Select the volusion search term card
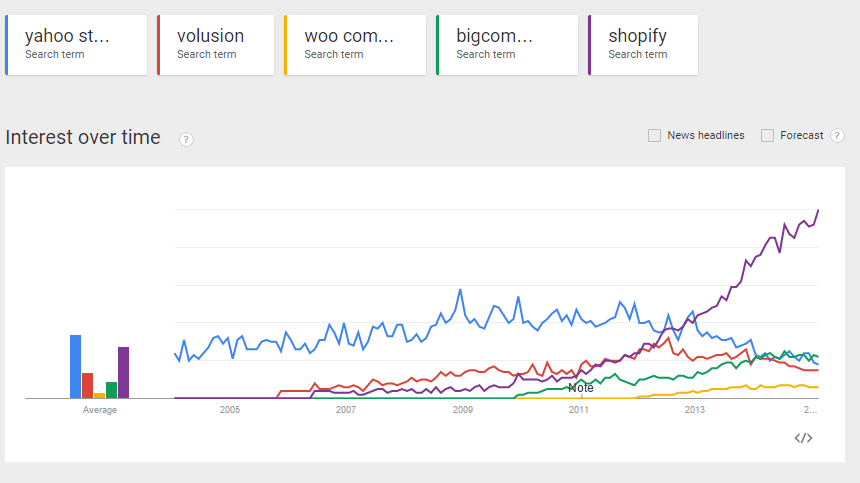Image resolution: width=860 pixels, height=483 pixels. point(216,45)
